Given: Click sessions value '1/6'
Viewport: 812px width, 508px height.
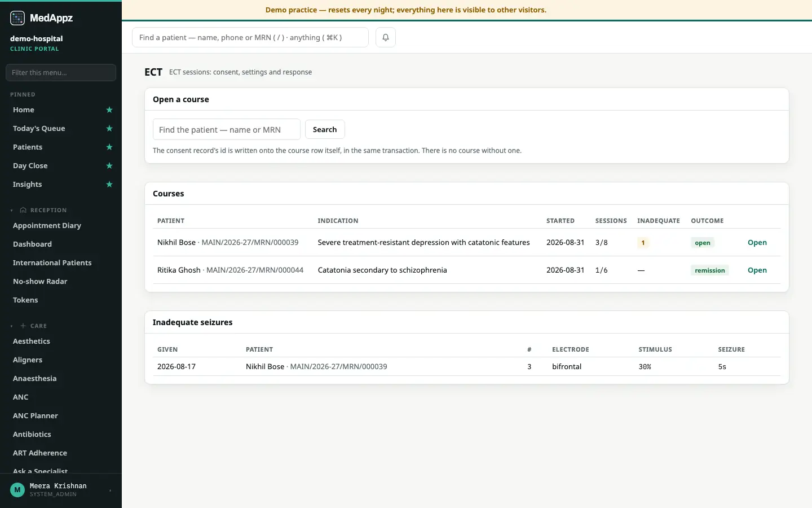Looking at the screenshot, I should (602, 270).
